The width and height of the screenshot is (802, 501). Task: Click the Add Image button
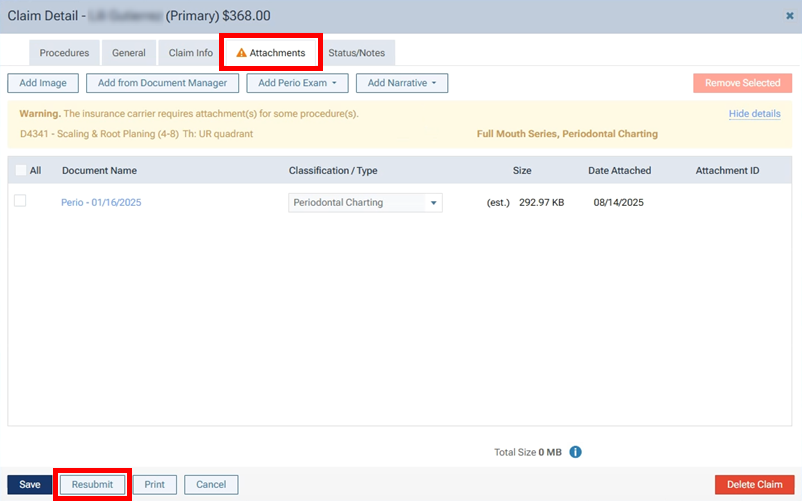tap(43, 83)
